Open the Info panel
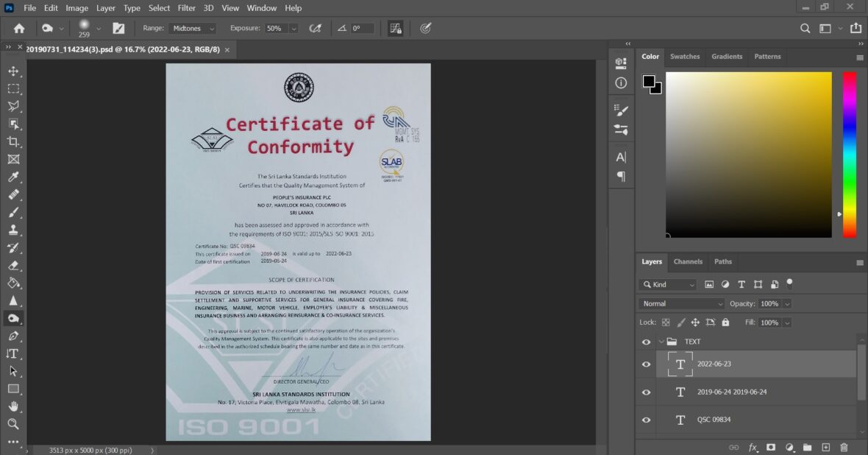The image size is (868, 455). tap(620, 82)
